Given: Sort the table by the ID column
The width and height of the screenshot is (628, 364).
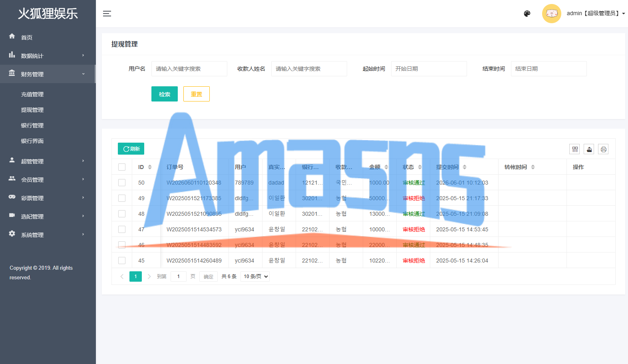Looking at the screenshot, I should (x=150, y=167).
